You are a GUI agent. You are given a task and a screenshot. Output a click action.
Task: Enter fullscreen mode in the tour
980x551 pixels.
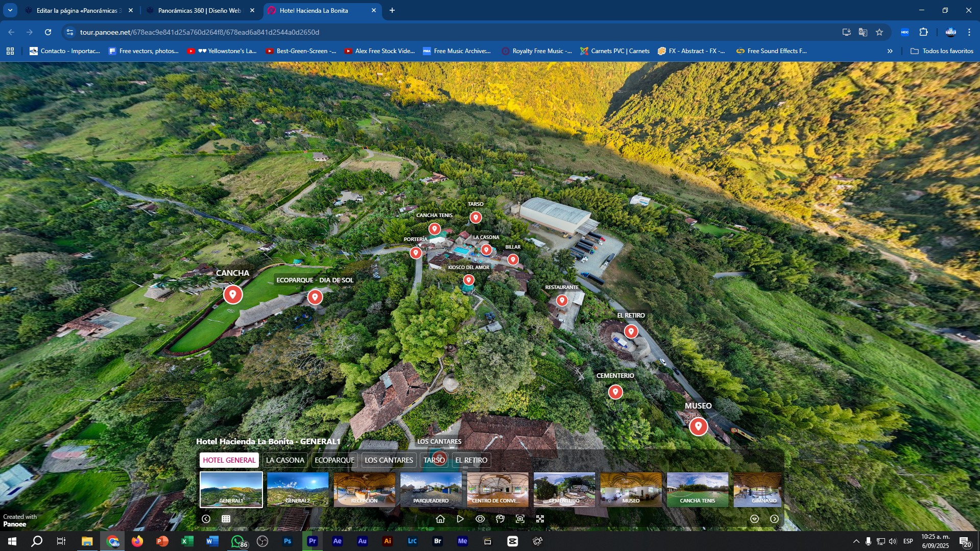tap(540, 519)
